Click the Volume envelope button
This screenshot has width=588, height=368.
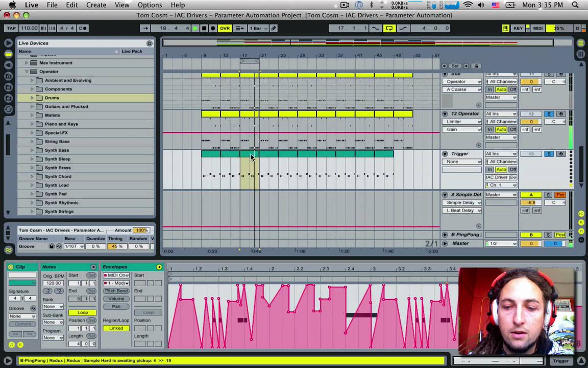tap(116, 298)
